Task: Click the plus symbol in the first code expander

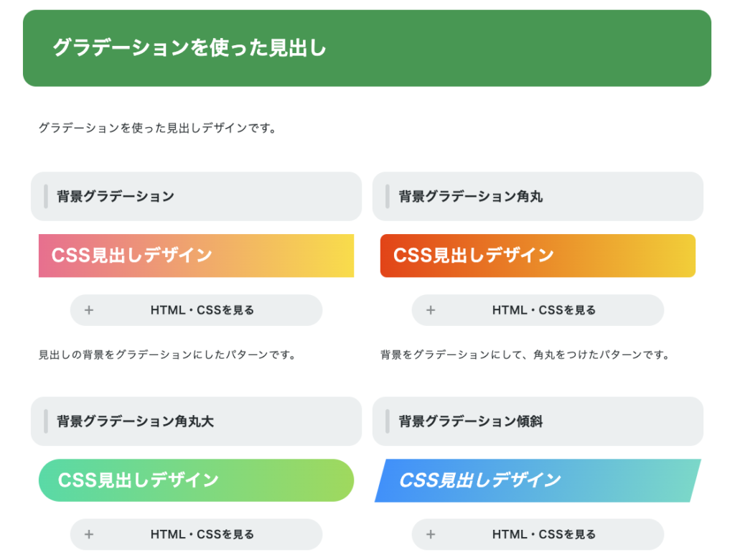Action: (88, 310)
